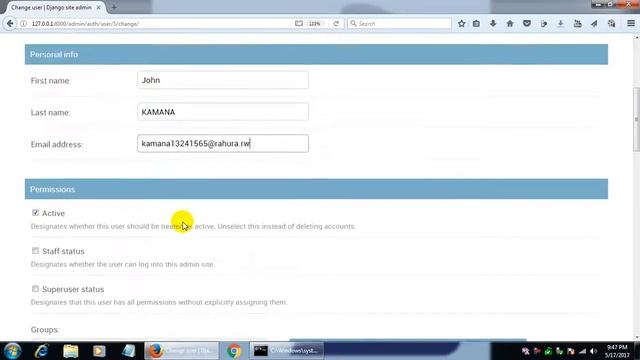The image size is (640, 360).
Task: Save page to Pocket
Action: click(x=527, y=24)
